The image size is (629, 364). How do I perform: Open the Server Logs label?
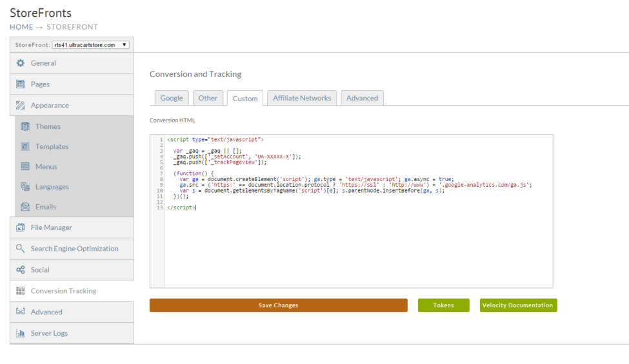click(x=49, y=333)
